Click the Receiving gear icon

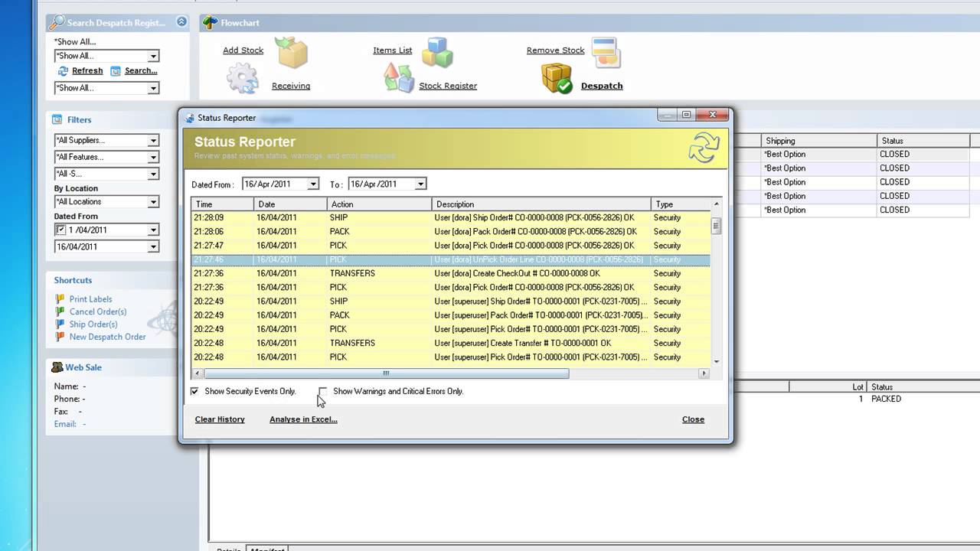[243, 79]
